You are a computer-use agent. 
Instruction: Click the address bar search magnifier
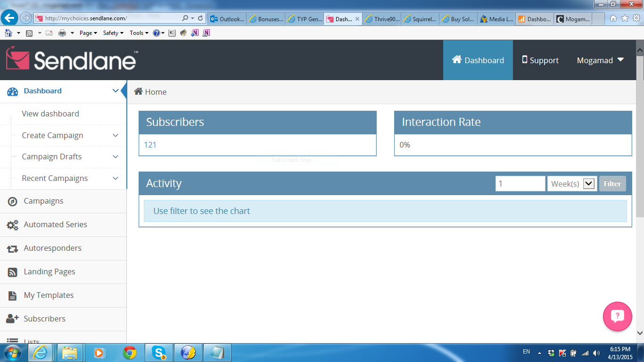(x=185, y=18)
